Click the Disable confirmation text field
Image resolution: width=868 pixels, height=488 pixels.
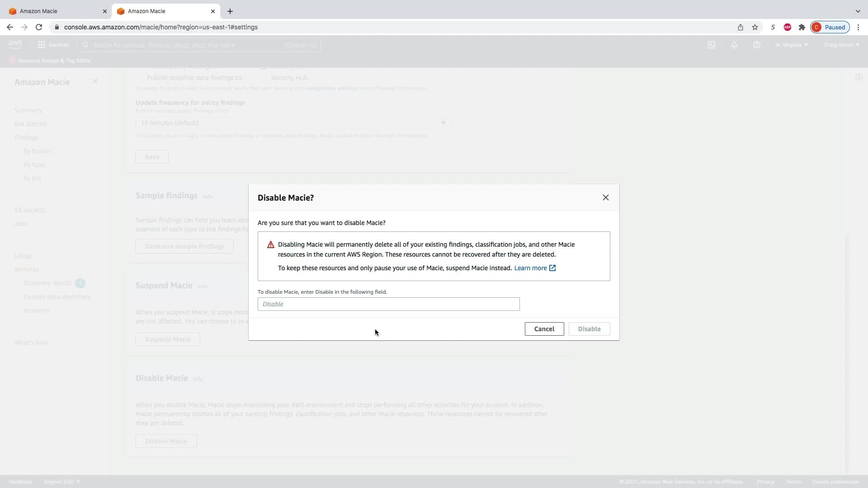pos(388,304)
